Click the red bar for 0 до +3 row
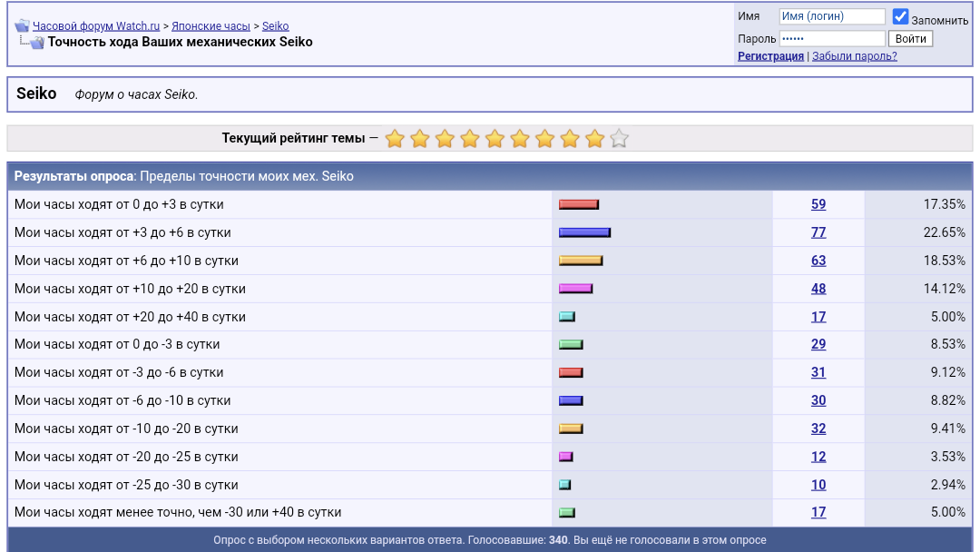The height and width of the screenshot is (552, 980). (x=579, y=204)
